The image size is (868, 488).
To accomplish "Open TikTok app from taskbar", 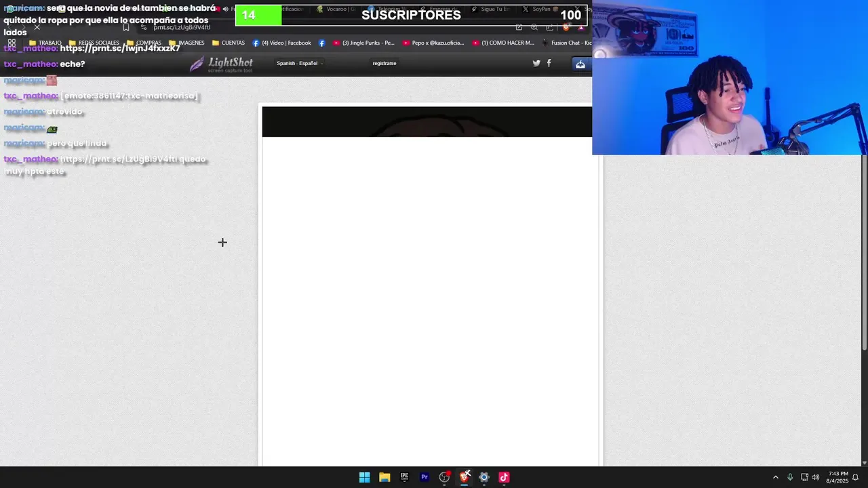I will point(504,477).
